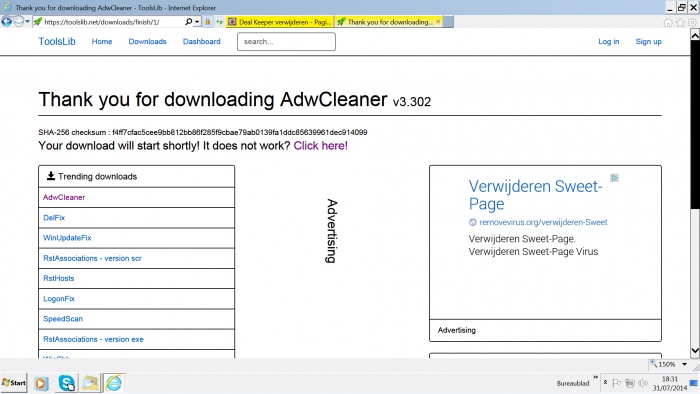
Task: Open SpeedScan in trending downloads
Action: click(63, 319)
